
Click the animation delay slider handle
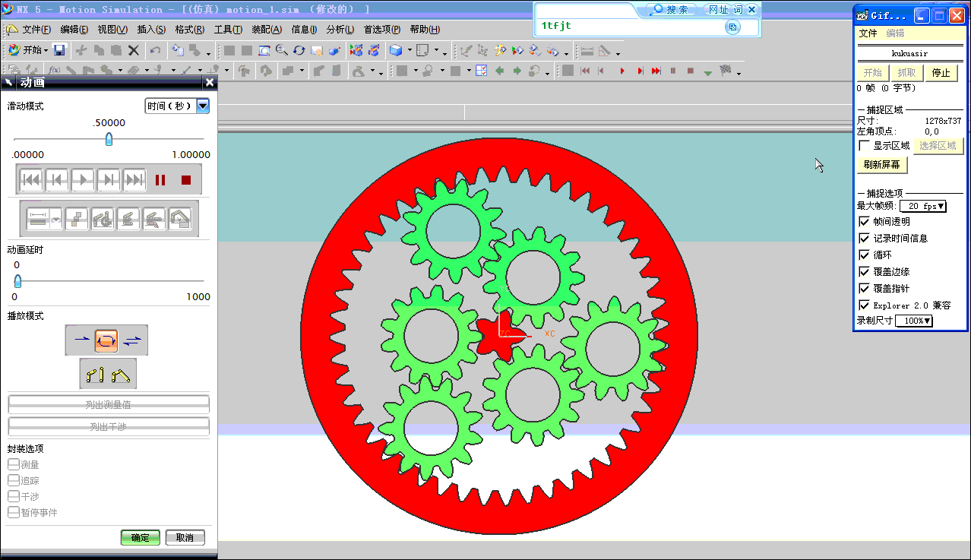(17, 280)
